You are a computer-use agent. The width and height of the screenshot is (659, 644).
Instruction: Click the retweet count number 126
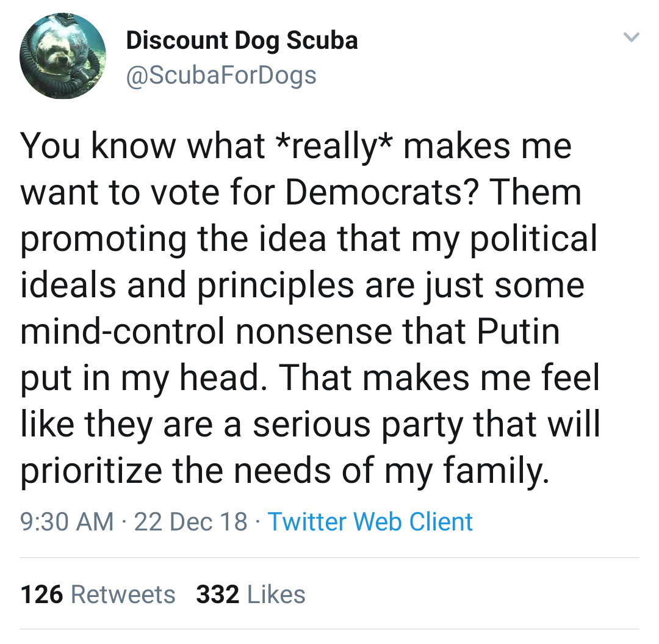click(41, 595)
